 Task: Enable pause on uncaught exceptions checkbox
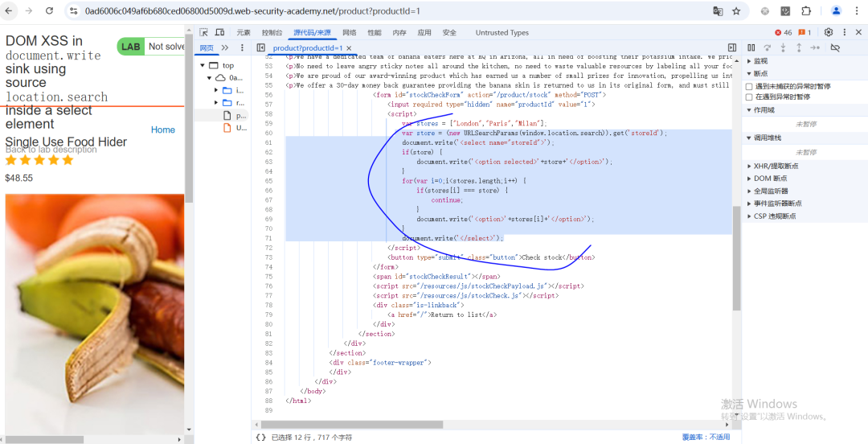[749, 87]
